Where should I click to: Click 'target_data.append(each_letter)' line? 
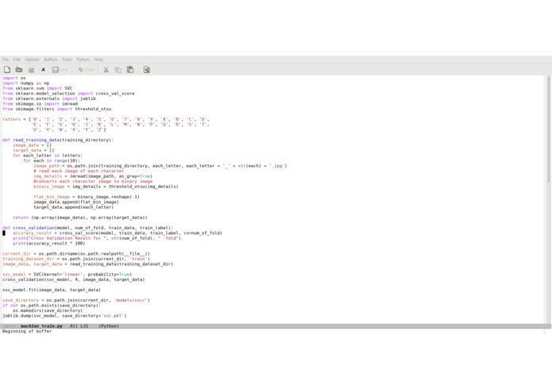pyautogui.click(x=74, y=207)
